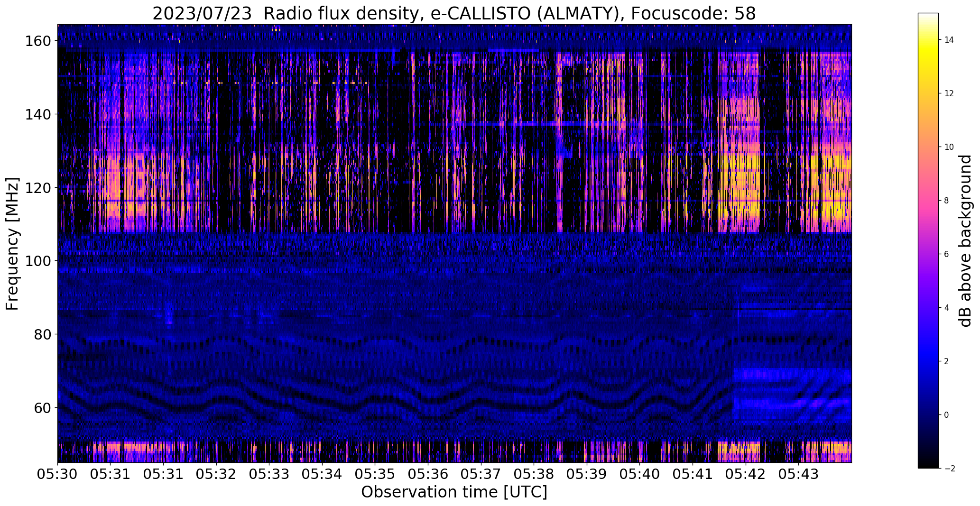
Task: Click the 80 tick on the frequency axis
Action: coord(43,334)
